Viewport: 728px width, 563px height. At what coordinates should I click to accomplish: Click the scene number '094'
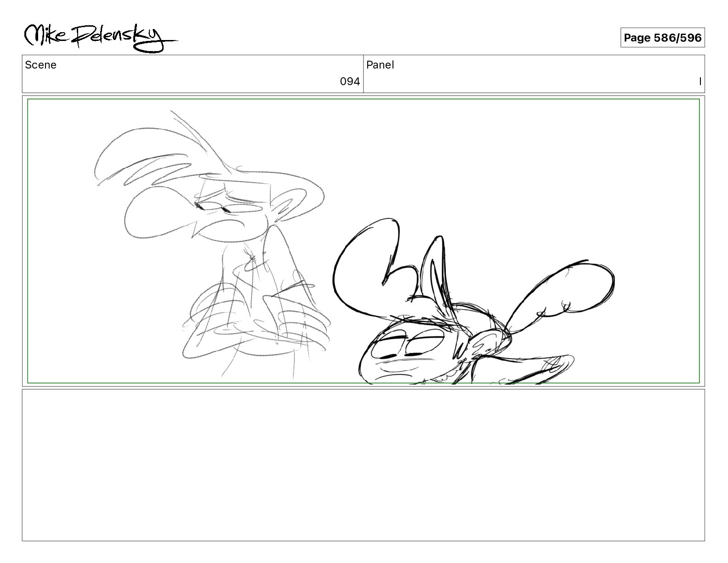[350, 81]
